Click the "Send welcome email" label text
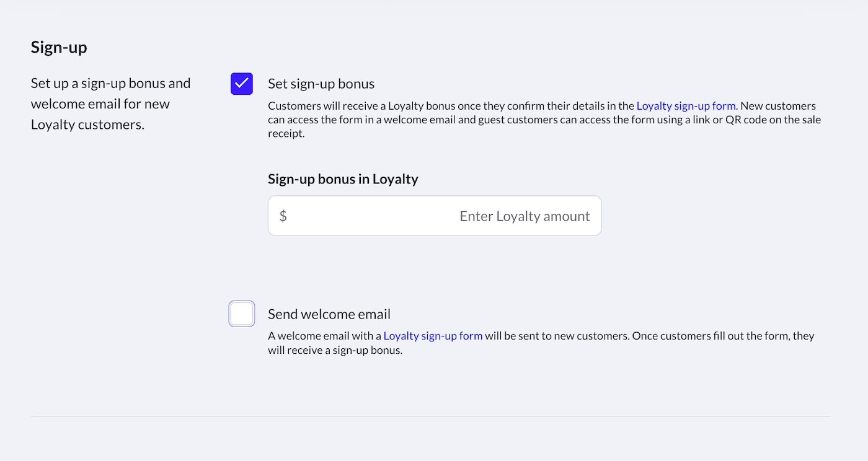The image size is (868, 461). [329, 314]
